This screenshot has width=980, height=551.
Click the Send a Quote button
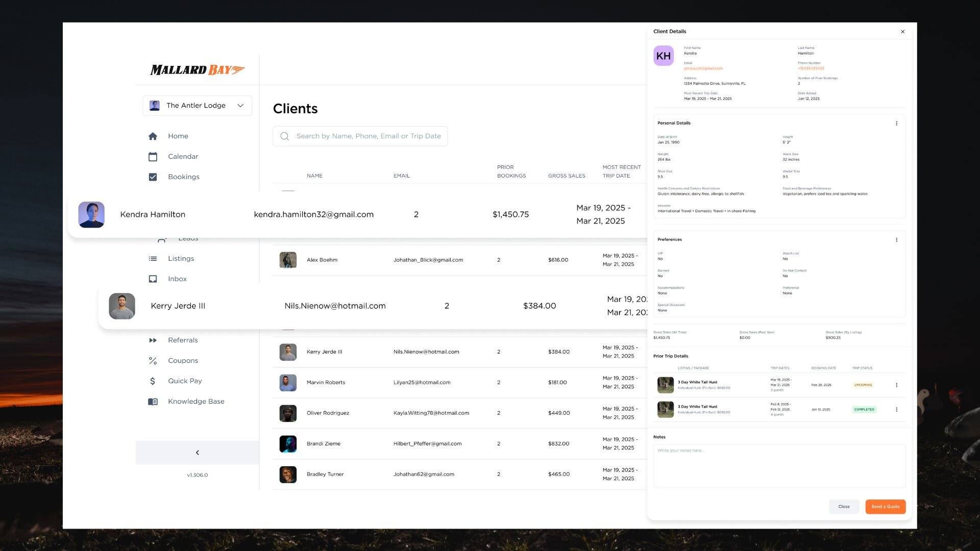tap(885, 507)
